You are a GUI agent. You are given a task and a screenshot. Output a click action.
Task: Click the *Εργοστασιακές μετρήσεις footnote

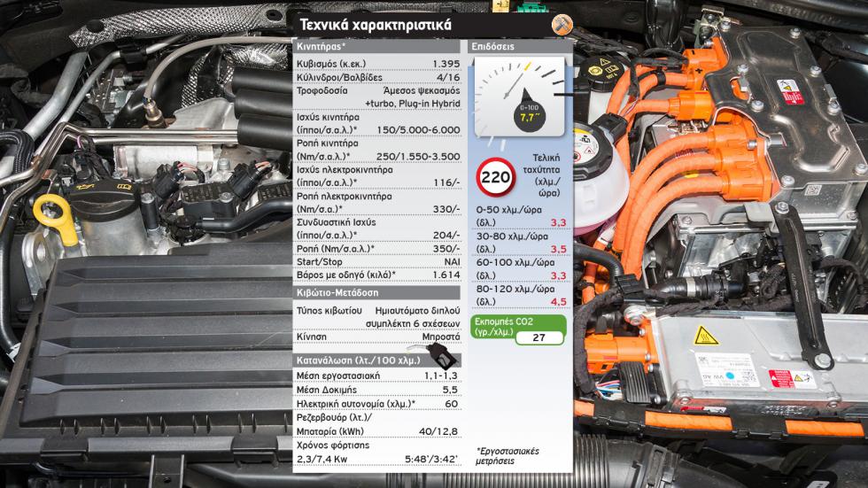click(x=507, y=456)
